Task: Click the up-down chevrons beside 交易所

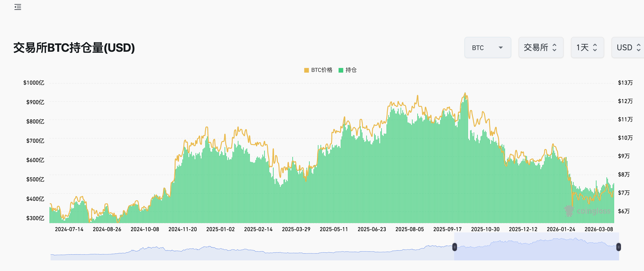Action: [x=554, y=47]
